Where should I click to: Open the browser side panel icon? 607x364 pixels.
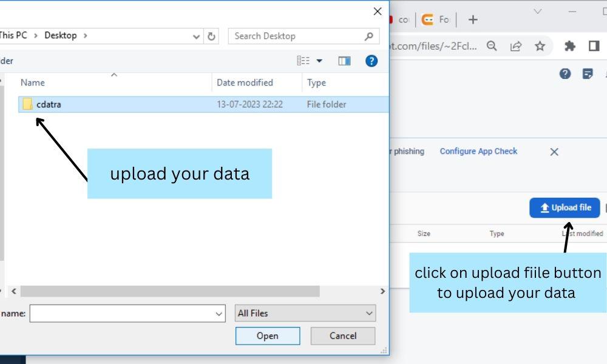(x=594, y=46)
